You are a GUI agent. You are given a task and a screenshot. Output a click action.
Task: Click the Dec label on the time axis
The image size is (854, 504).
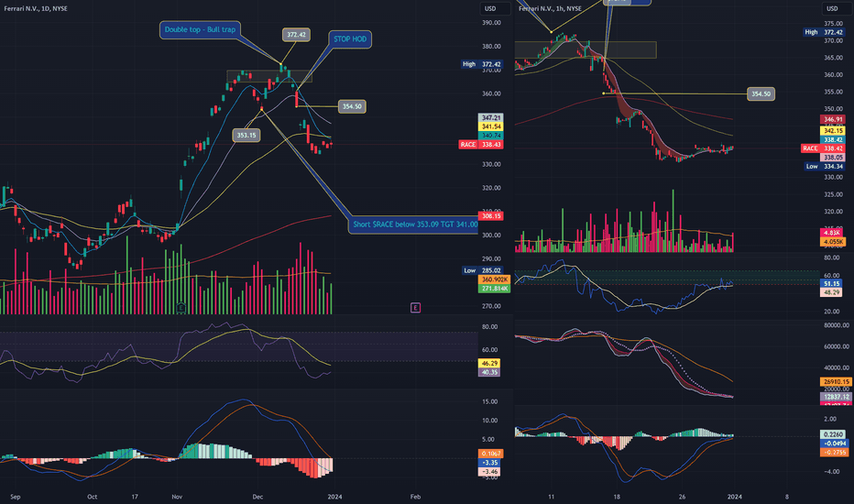coord(257,497)
